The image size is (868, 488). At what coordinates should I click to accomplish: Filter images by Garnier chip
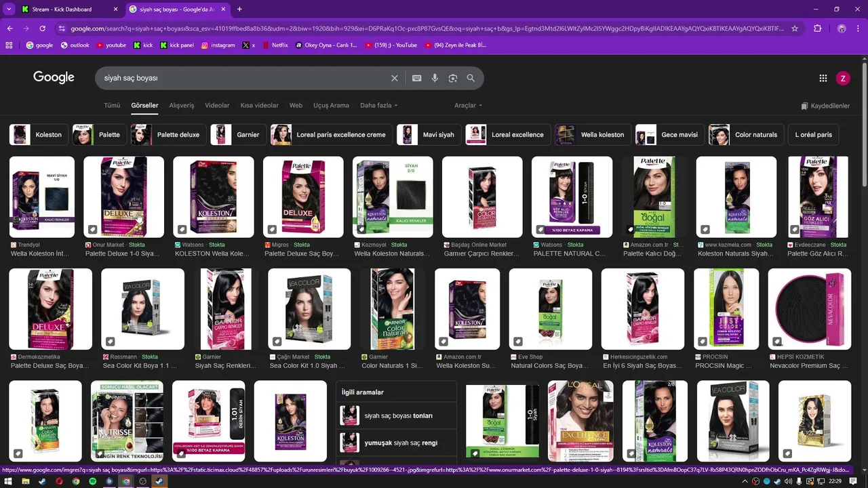(x=238, y=135)
